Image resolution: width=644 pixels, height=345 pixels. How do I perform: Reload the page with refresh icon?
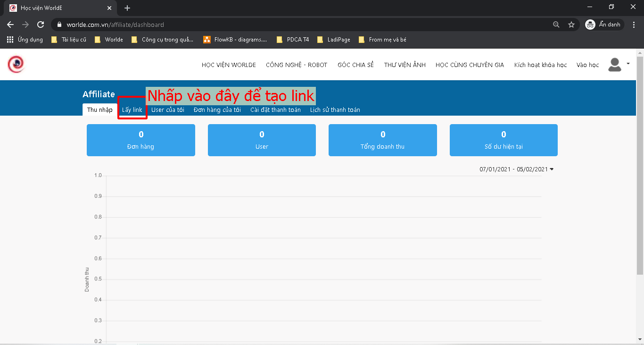tap(41, 25)
